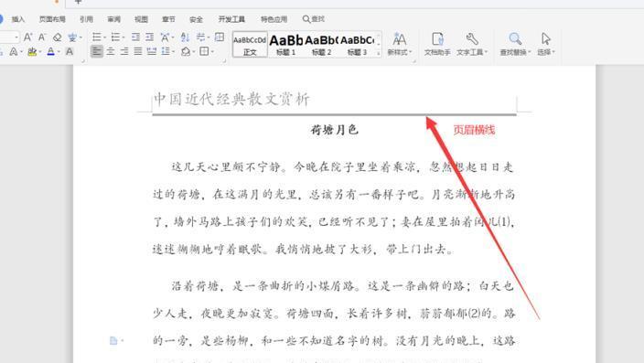Screen dimensions: 644x363
Task: Open 选择 selection tool menu
Action: point(546,45)
